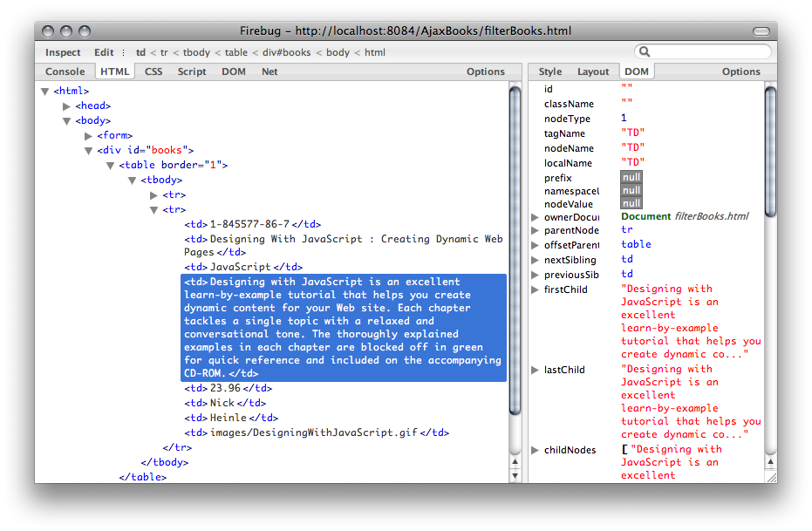
Task: Open the DOM tab in main panel
Action: (234, 71)
